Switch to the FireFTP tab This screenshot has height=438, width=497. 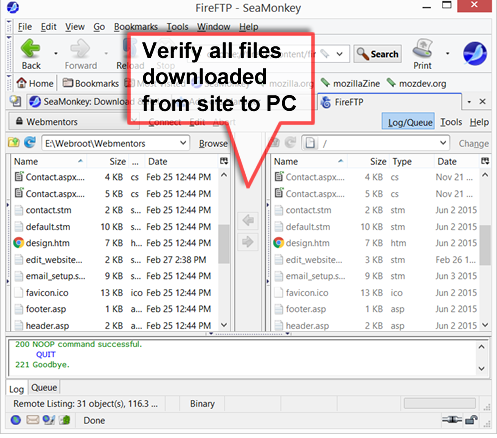389,102
